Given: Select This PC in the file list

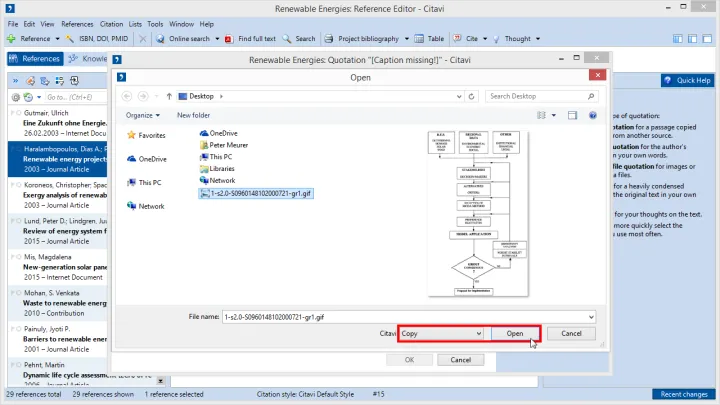Looking at the screenshot, I should 216,157.
